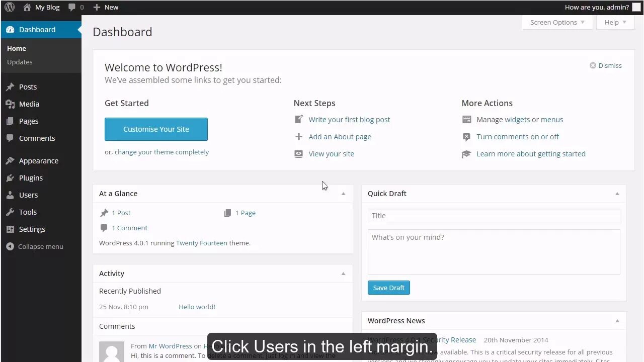Click the WordPress logo in admin bar
Image resolution: width=644 pixels, height=362 pixels.
tap(10, 7)
